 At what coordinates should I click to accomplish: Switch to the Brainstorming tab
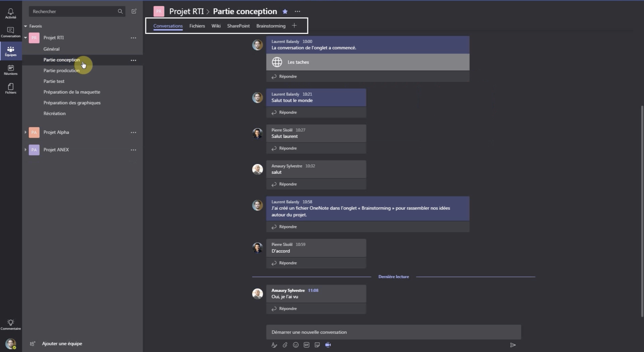pyautogui.click(x=271, y=25)
